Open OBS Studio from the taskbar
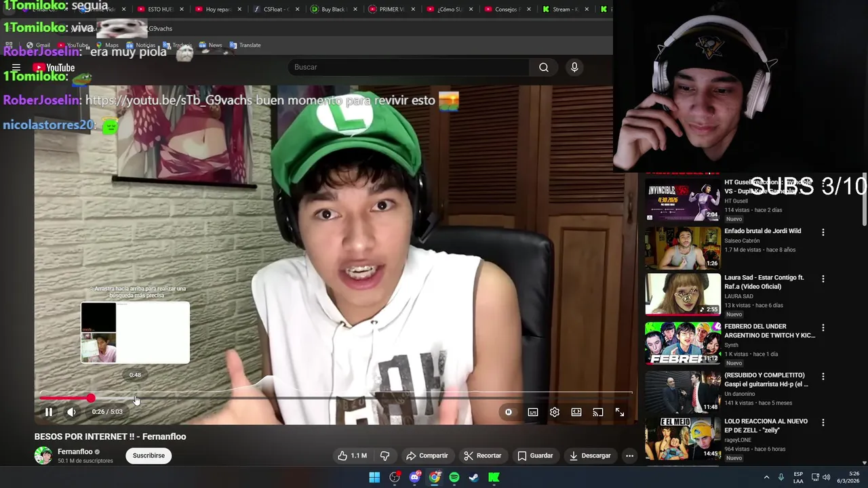This screenshot has height=488, width=868. click(x=395, y=477)
